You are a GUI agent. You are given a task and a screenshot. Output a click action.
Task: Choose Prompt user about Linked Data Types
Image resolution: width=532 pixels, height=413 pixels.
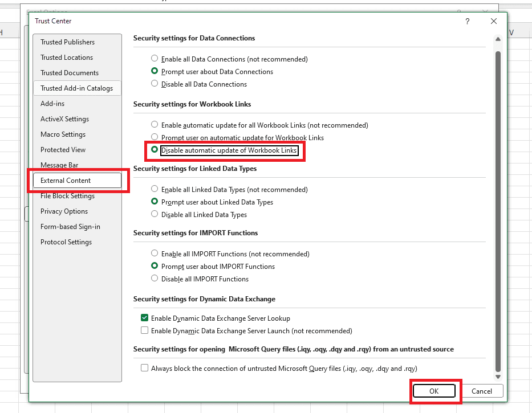click(155, 202)
